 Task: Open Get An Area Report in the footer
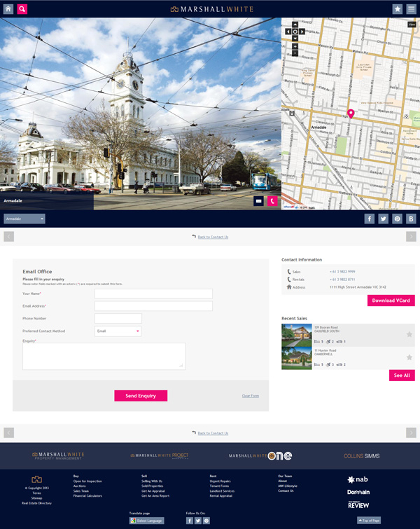click(x=155, y=495)
